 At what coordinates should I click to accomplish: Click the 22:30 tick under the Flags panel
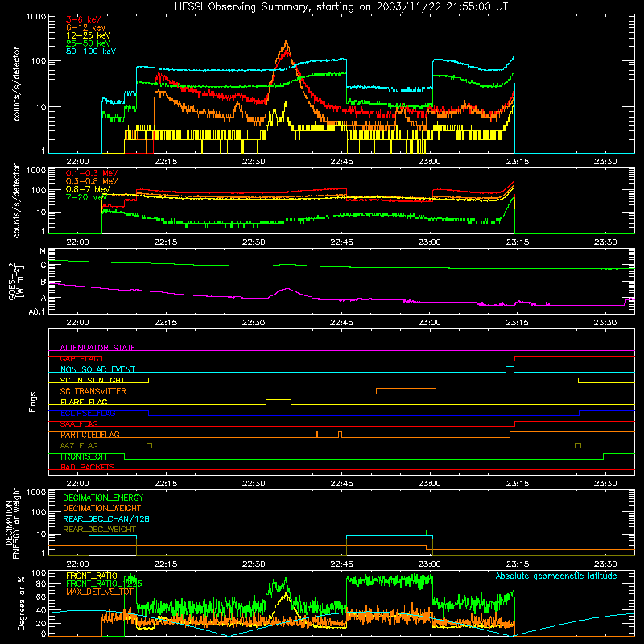pos(254,484)
